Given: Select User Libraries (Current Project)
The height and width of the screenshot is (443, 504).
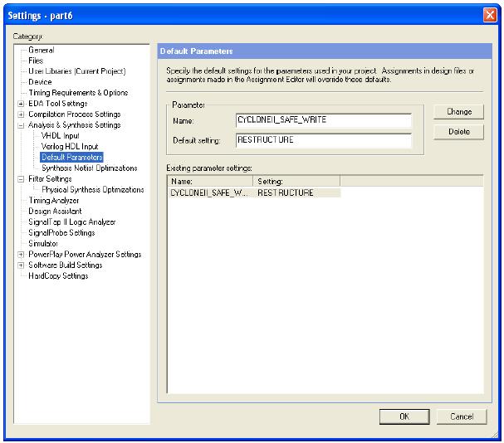Looking at the screenshot, I should (77, 71).
